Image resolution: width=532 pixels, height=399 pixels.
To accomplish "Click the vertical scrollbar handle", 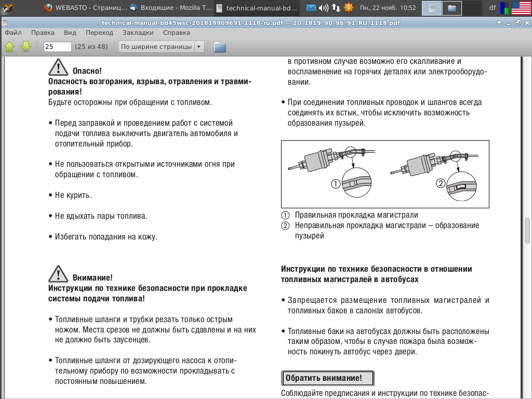I will (x=528, y=231).
